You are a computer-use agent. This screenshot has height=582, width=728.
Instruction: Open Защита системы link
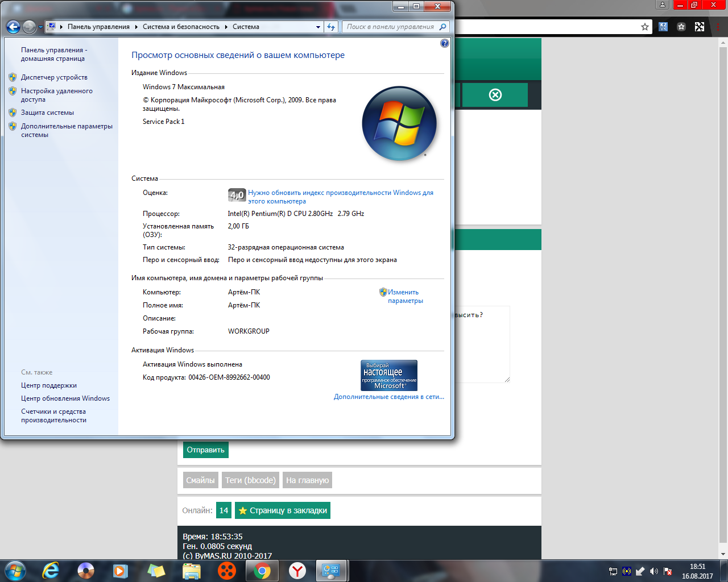point(47,113)
